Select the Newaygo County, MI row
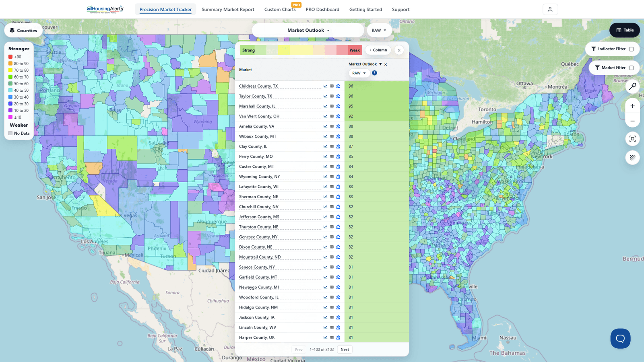 click(322, 287)
